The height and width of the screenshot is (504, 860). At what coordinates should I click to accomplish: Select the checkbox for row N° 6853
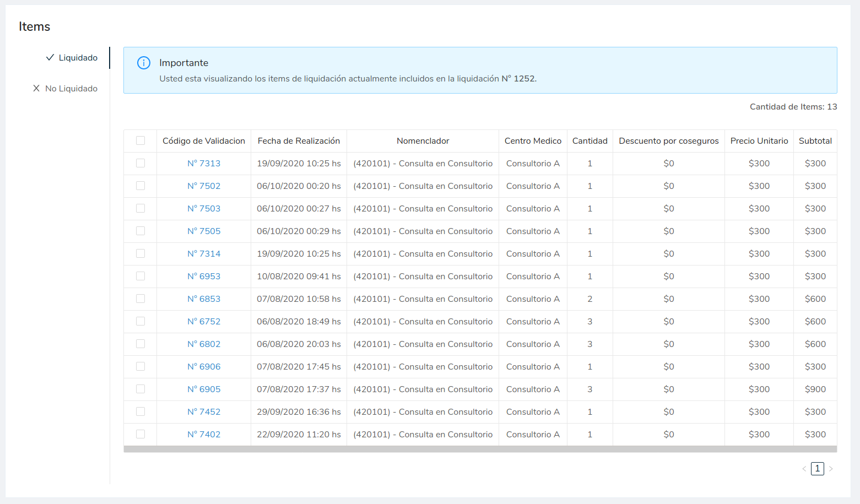point(140,299)
